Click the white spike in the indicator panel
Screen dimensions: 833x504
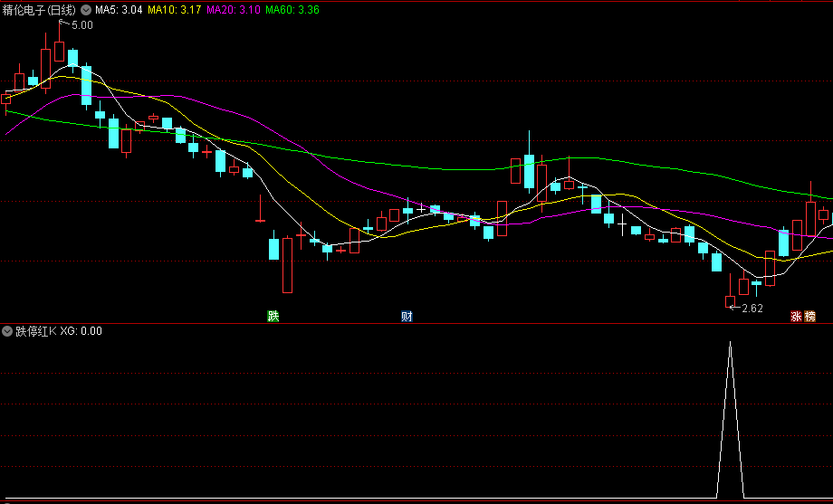coord(731,420)
